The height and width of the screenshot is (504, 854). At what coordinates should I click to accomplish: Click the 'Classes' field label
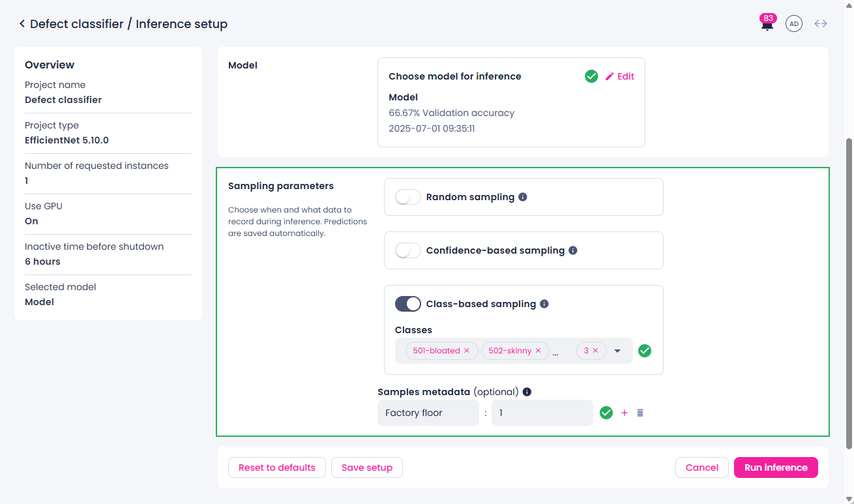[413, 330]
